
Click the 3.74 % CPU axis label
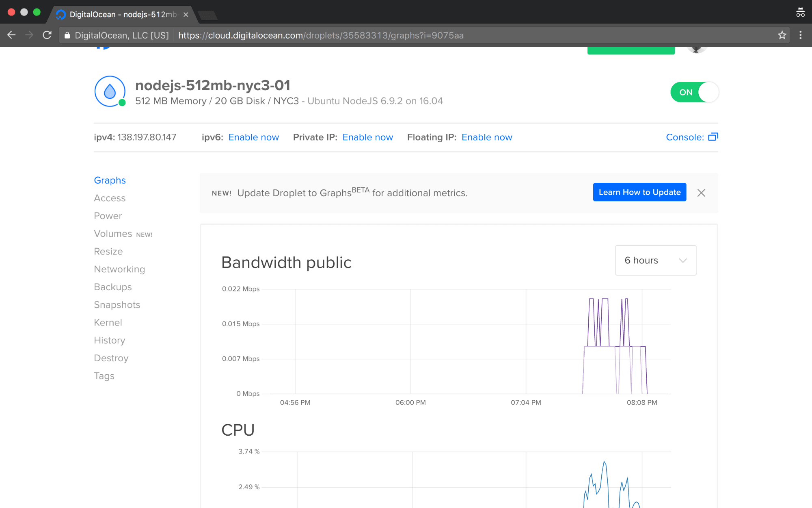(249, 452)
